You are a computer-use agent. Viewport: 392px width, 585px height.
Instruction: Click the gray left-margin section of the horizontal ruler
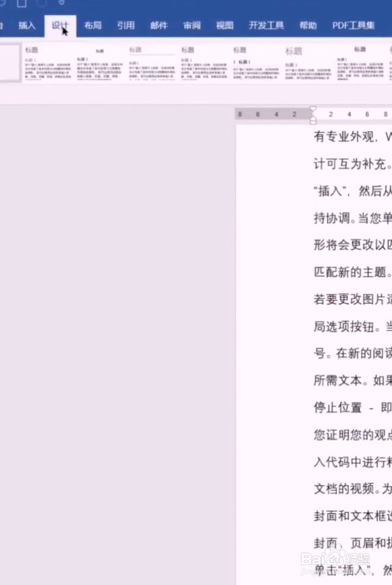pos(273,114)
